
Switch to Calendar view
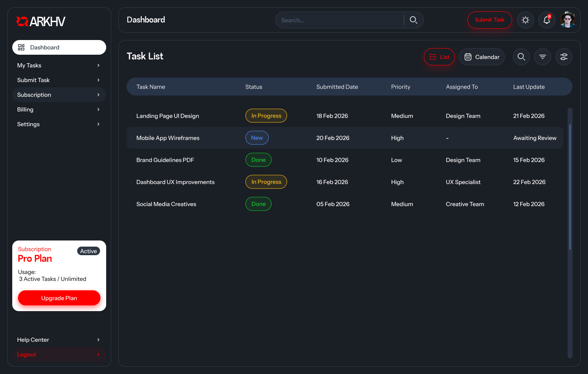click(482, 57)
